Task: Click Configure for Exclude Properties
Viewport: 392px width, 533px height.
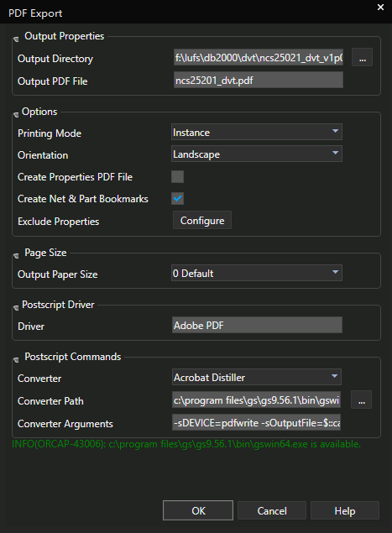Action: [x=202, y=220]
